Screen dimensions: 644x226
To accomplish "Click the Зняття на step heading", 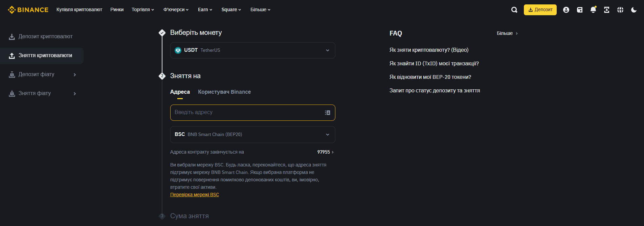I will (185, 76).
